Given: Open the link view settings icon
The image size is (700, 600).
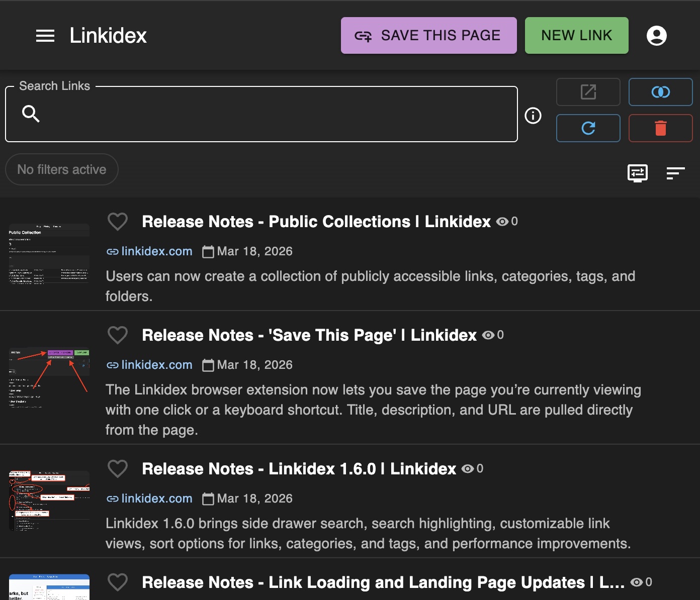Looking at the screenshot, I should (x=637, y=173).
